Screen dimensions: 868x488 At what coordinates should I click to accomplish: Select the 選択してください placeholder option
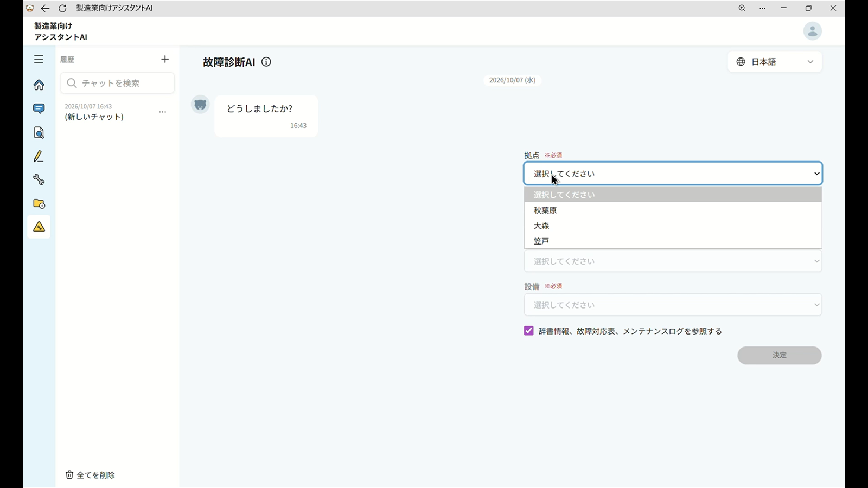pyautogui.click(x=673, y=195)
